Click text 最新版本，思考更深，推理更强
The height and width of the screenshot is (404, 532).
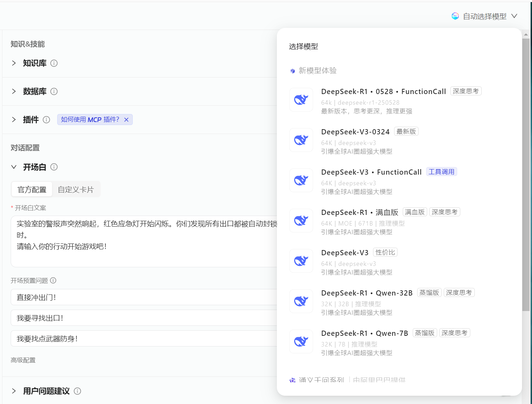pos(367,111)
